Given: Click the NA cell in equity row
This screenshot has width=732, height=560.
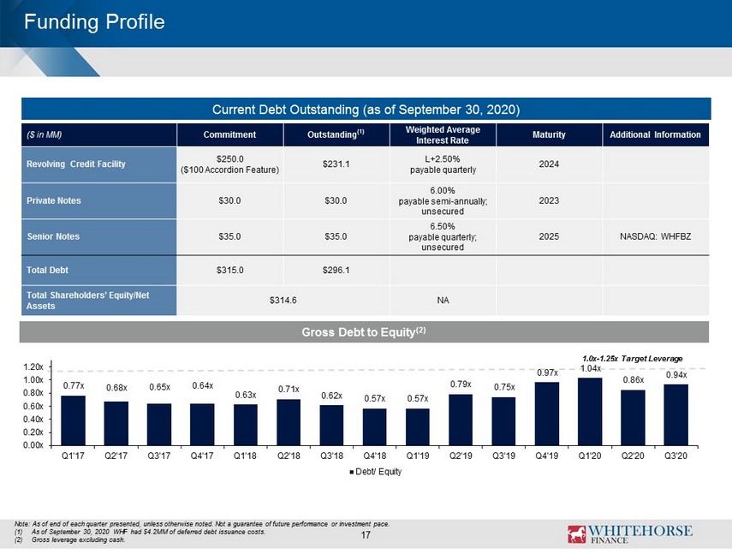Looking at the screenshot, I should (x=443, y=301).
